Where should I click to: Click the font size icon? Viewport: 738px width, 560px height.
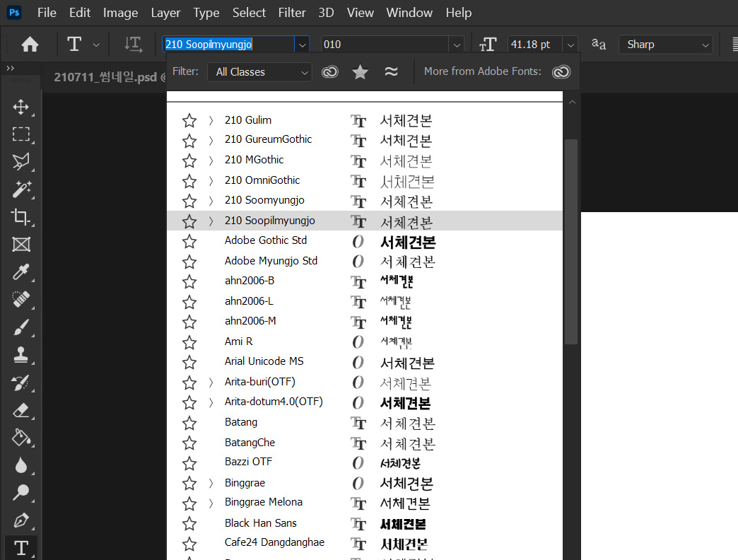(x=488, y=45)
